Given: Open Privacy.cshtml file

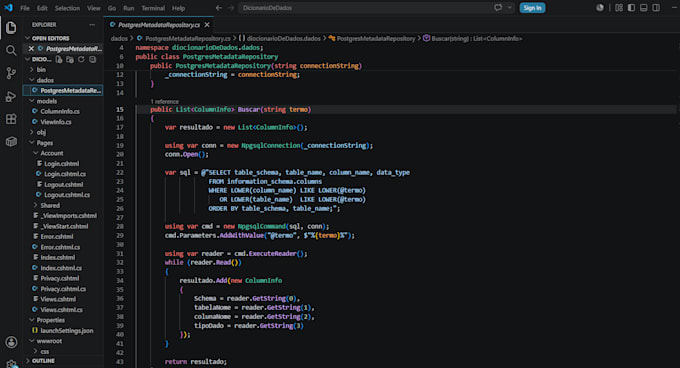Looking at the screenshot, I should pos(59,278).
